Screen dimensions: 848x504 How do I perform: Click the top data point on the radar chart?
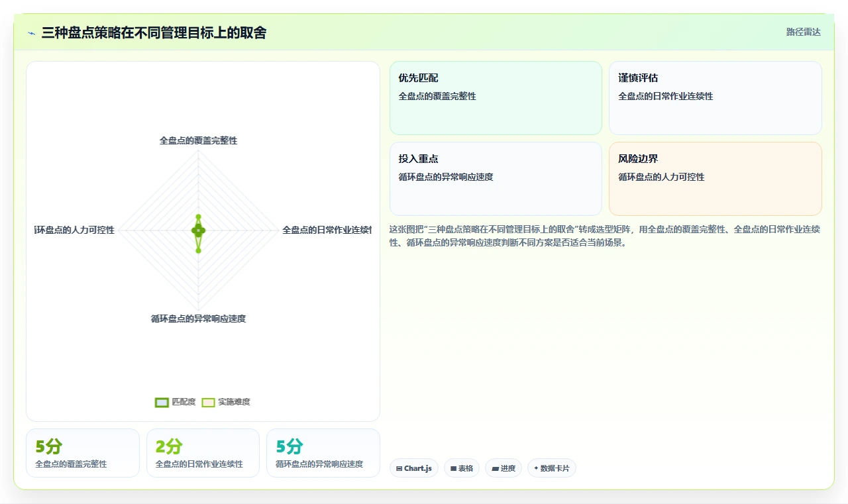tap(198, 217)
